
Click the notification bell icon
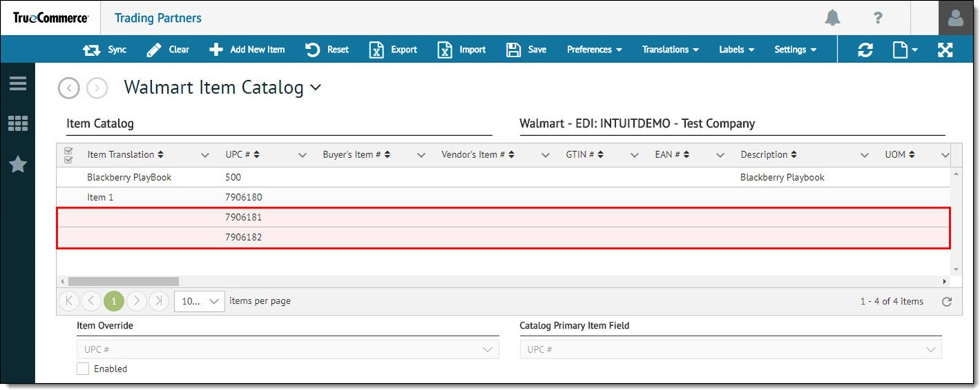click(833, 18)
